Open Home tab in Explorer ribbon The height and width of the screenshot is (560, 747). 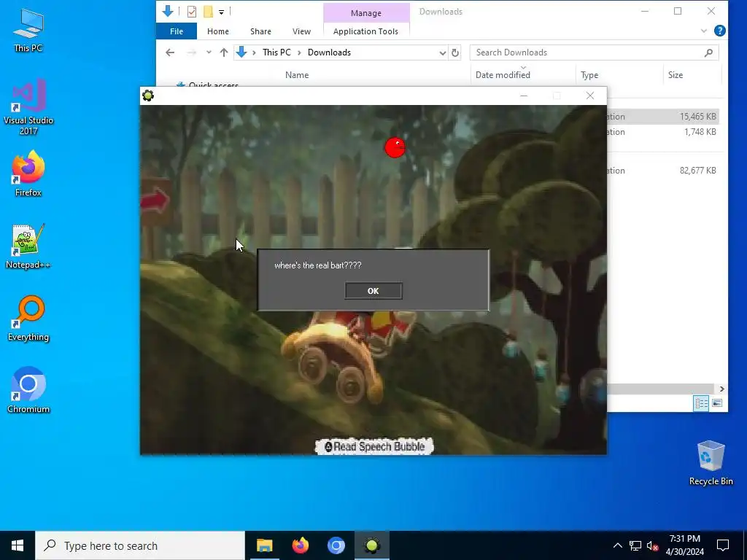coord(217,31)
